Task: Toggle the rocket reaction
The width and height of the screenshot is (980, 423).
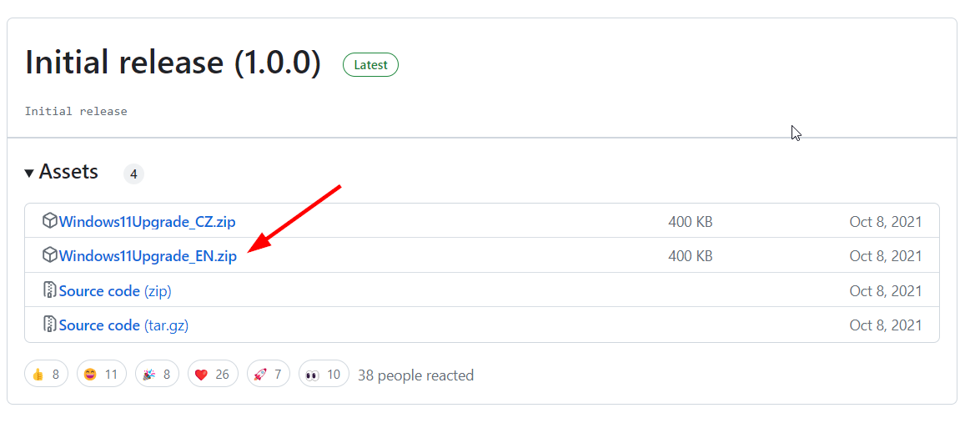Action: coord(268,375)
